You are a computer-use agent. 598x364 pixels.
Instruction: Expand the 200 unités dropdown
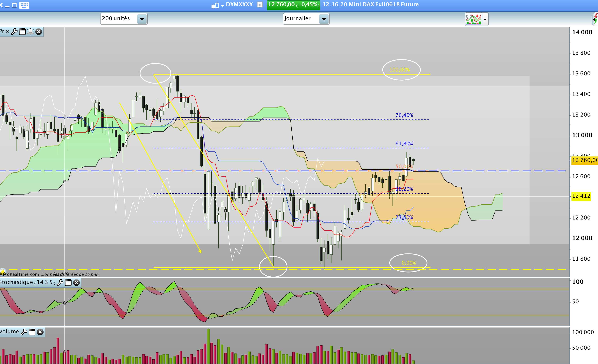click(x=142, y=19)
